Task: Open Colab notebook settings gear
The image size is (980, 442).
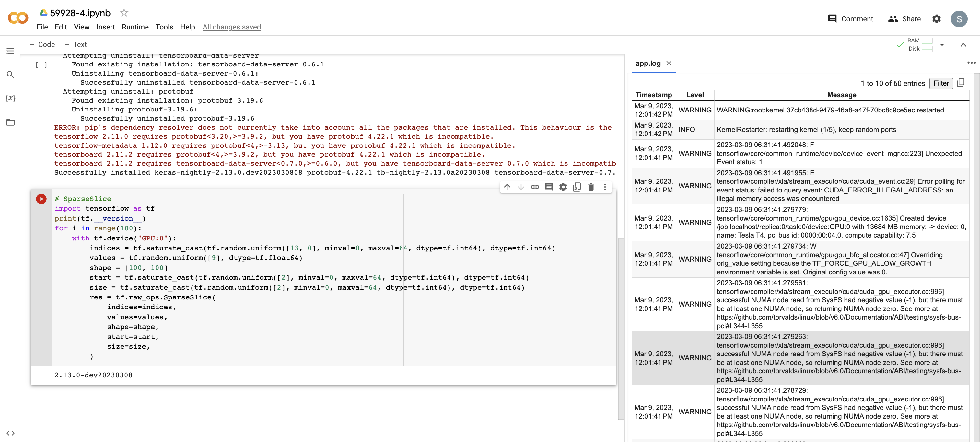Action: point(937,19)
